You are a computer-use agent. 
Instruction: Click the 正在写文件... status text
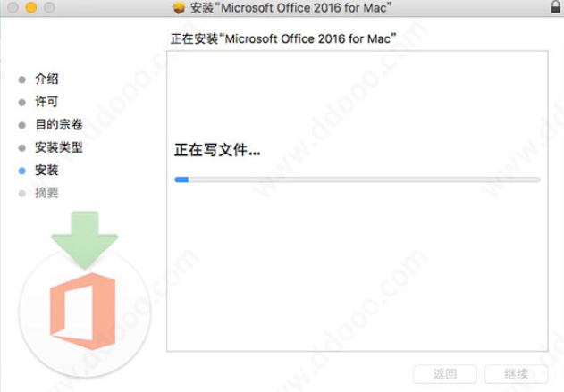[x=217, y=150]
